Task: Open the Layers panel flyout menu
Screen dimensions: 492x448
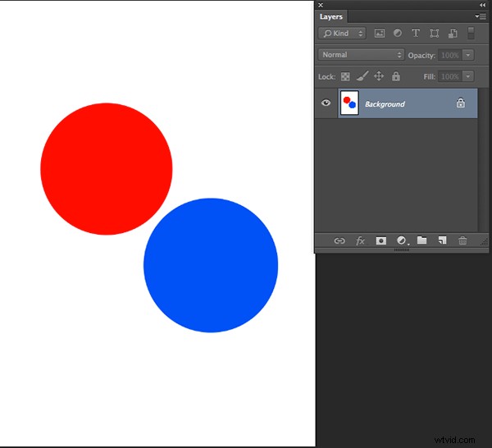Action: (x=480, y=16)
